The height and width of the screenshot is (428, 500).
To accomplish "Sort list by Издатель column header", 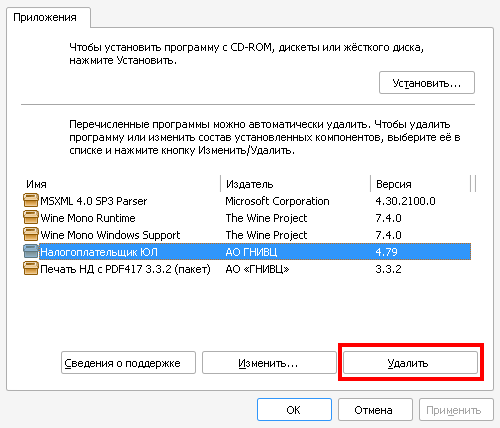I will point(295,184).
